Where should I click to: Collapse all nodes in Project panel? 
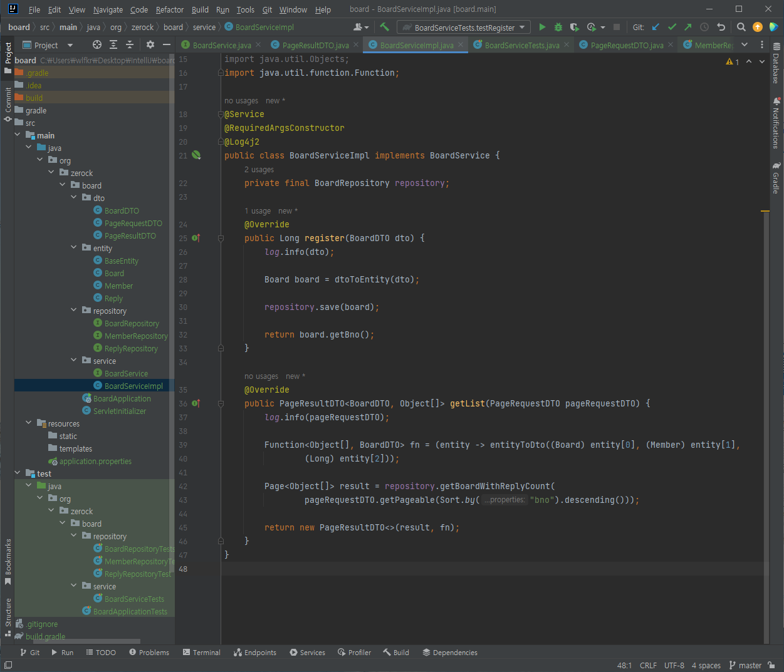click(x=130, y=44)
